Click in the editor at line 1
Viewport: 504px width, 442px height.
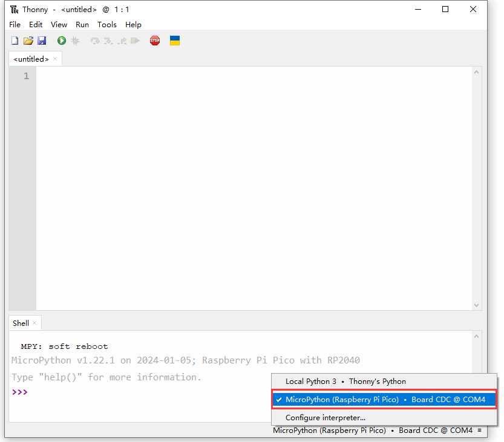click(254, 76)
